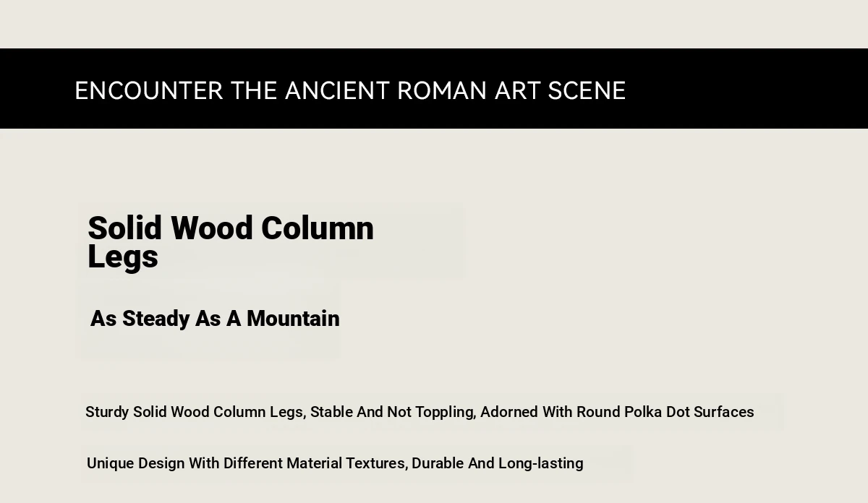Click the word 'ENCOUNTER' in the banner
Screen dimensions: 868x503
[149, 90]
